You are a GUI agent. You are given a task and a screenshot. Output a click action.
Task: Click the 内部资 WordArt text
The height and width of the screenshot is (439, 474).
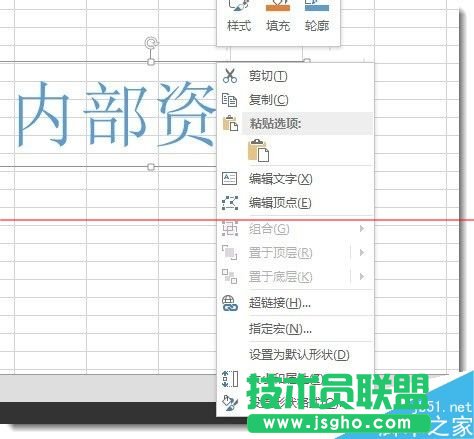point(116,114)
